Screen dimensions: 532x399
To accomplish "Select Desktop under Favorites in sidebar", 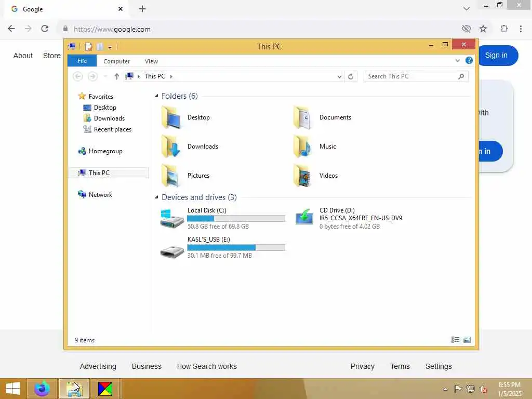I will (105, 108).
